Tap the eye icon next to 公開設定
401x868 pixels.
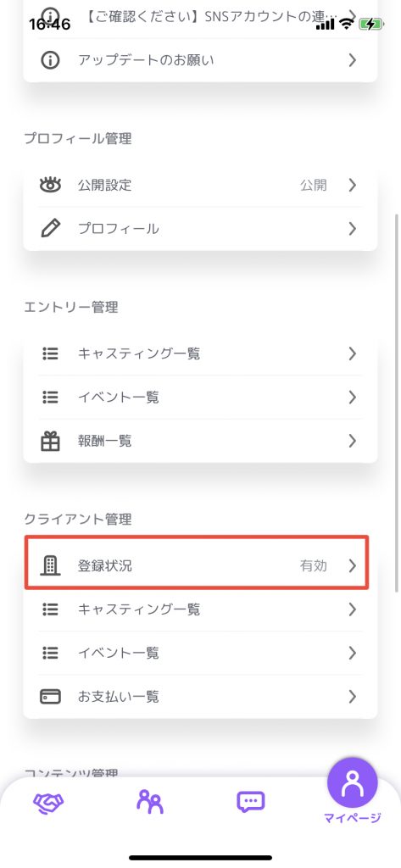click(50, 185)
